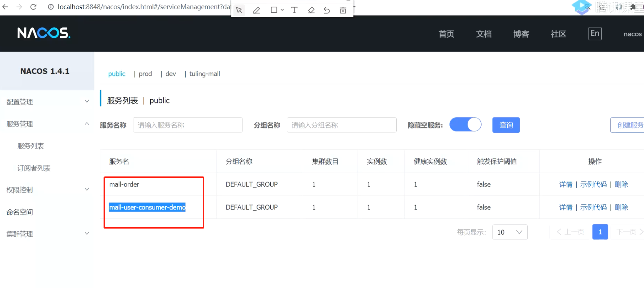Open 示例代码 for mall-user-consumer-demo

tap(593, 207)
